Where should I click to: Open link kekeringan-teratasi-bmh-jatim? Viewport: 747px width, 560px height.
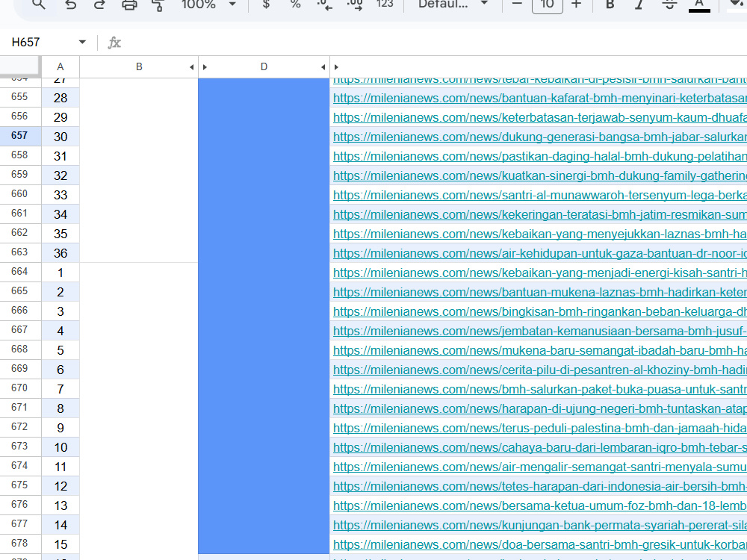(540, 215)
